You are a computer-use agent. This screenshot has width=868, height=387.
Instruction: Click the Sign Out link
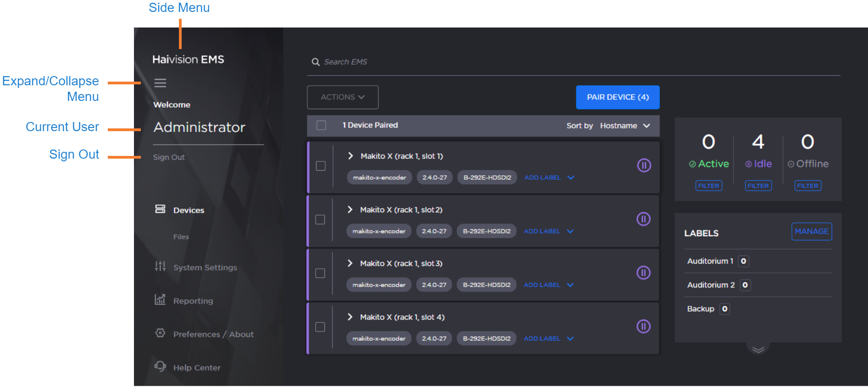169,157
